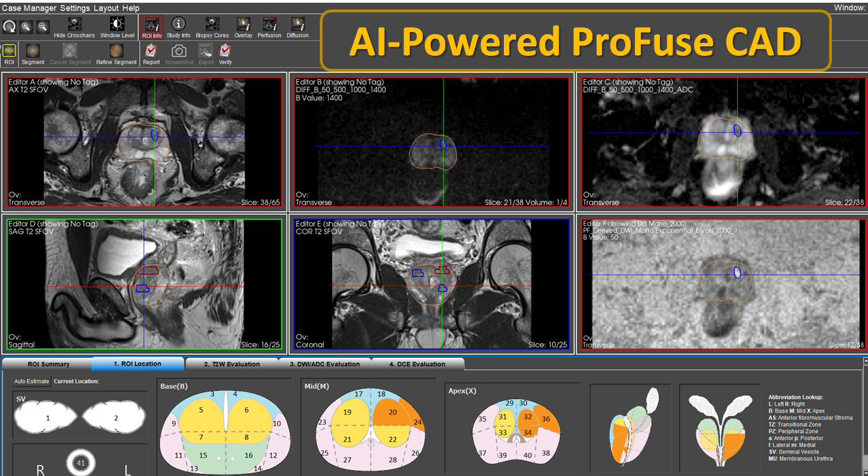
Task: Pick sector 28 in the Mid diagram
Action: coord(393,460)
